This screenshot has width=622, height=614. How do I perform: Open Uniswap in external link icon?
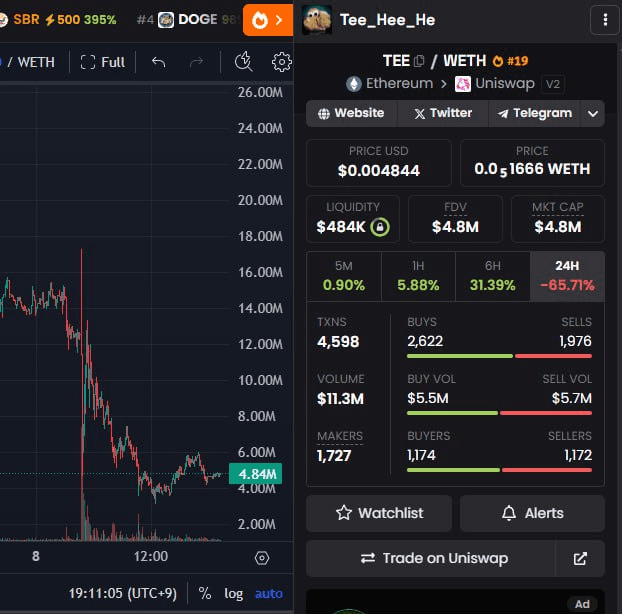tap(580, 558)
